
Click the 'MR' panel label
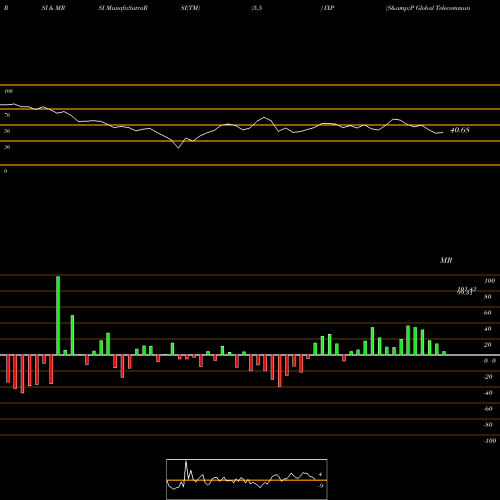point(446,260)
